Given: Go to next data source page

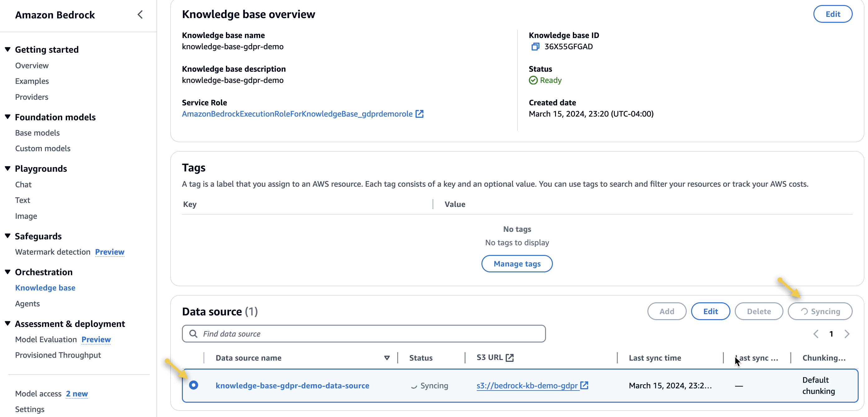Looking at the screenshot, I should (x=847, y=333).
